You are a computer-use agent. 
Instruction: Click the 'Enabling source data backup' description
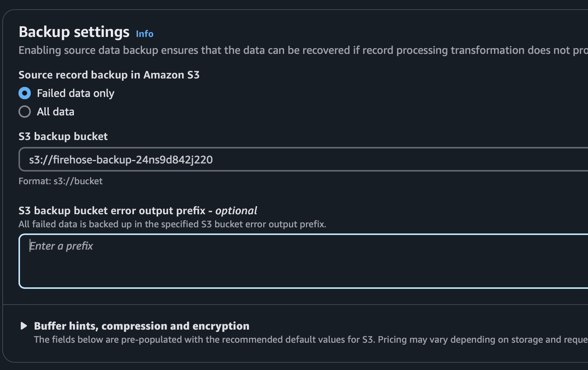pyautogui.click(x=303, y=50)
